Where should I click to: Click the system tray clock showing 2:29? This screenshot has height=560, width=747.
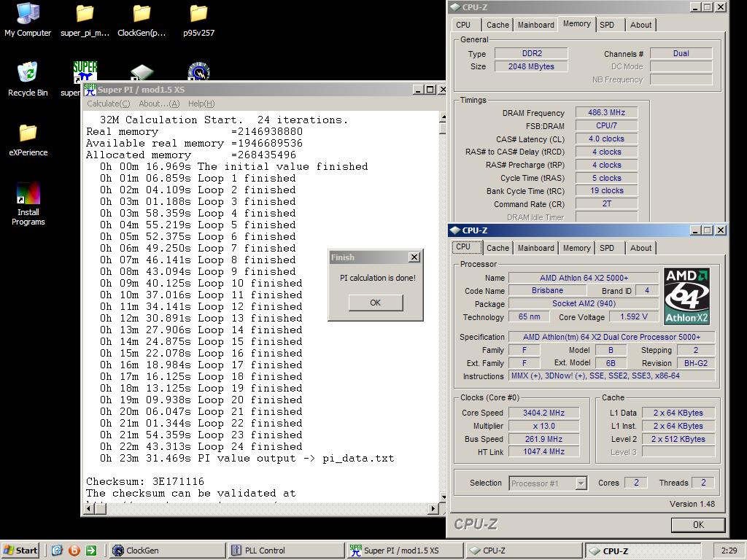click(x=729, y=551)
